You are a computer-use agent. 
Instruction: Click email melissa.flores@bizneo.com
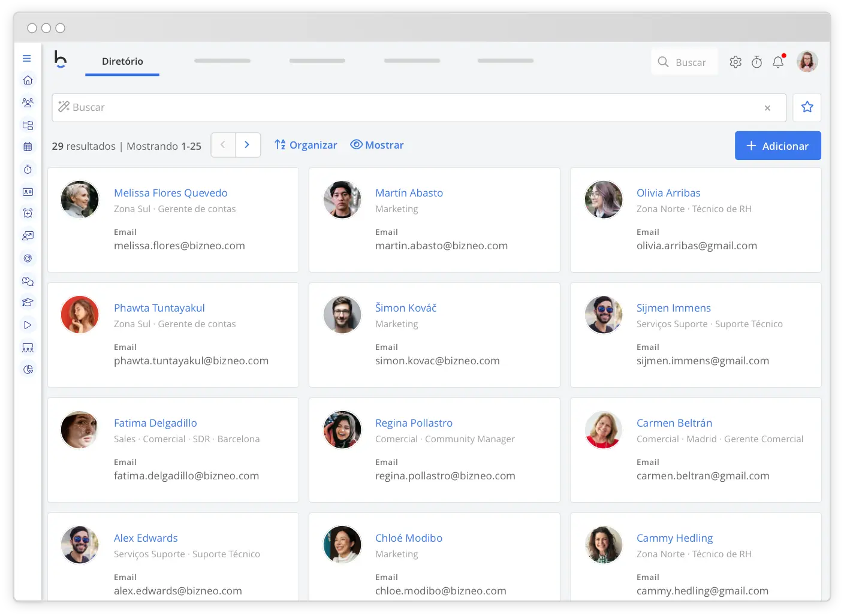[x=179, y=246]
